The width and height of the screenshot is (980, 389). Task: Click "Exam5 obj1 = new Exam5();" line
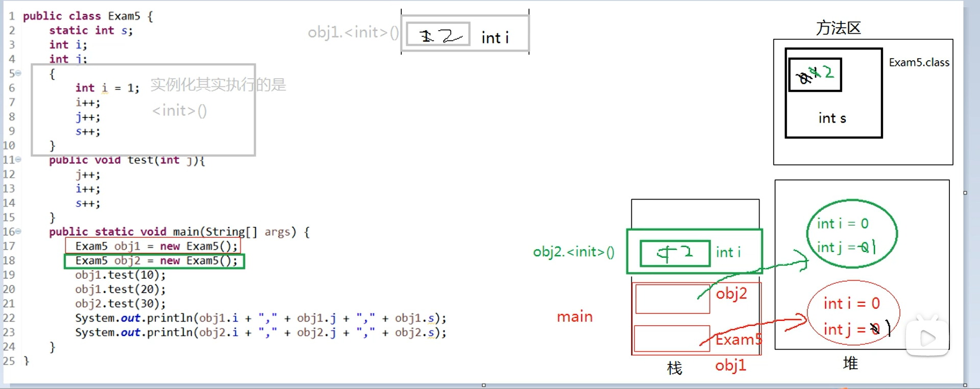156,246
